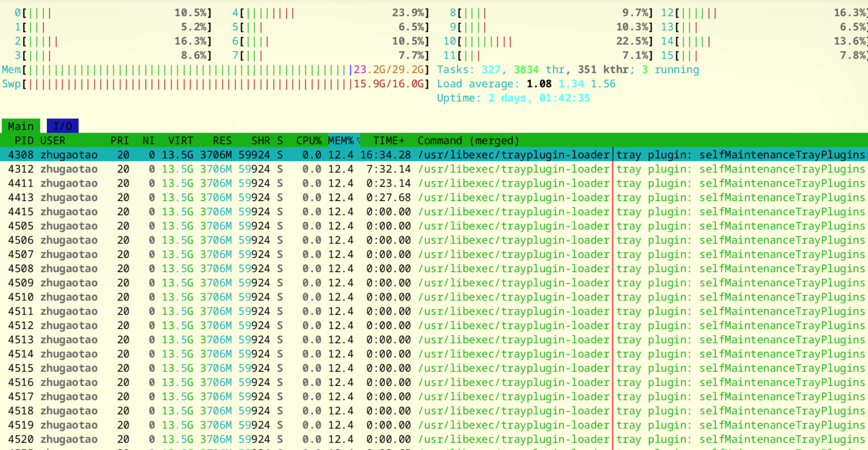Click the CPU 10 meter showing 22.5%
The height and width of the screenshot is (450, 868).
pyautogui.click(x=548, y=41)
